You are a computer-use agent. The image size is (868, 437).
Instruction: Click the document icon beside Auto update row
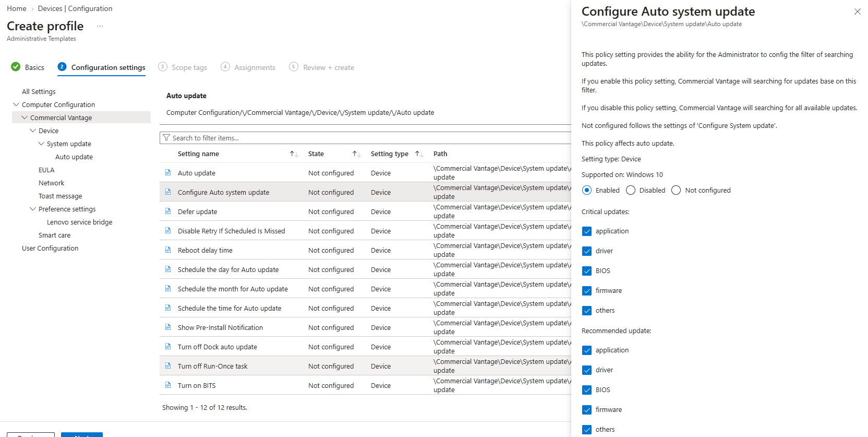(168, 173)
